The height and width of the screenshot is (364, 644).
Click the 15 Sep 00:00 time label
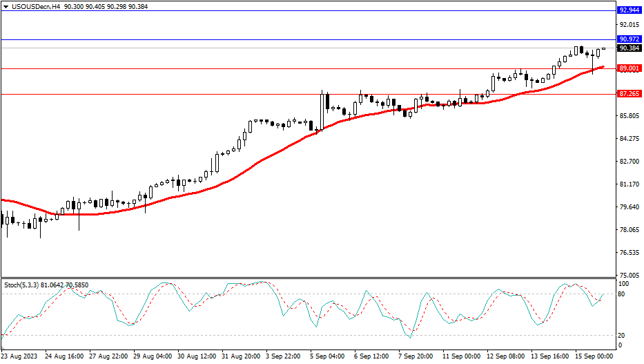594,356
